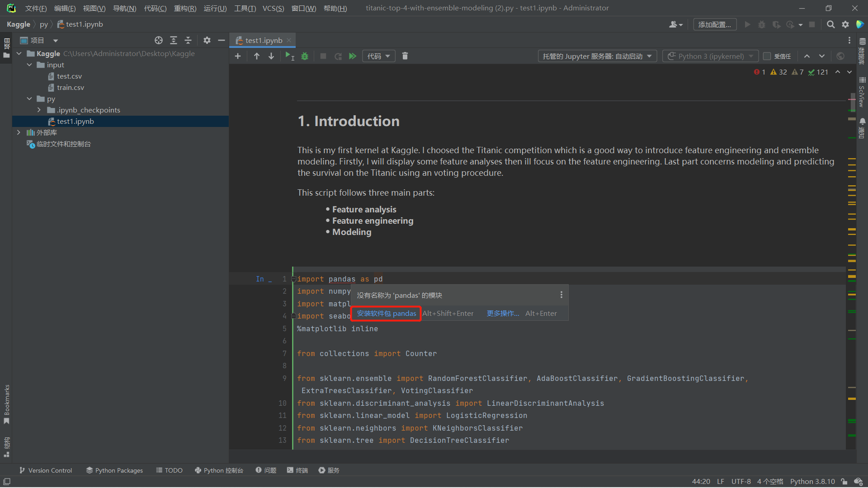Select scratches and consoles node
This screenshot has height=488, width=868.
pyautogui.click(x=59, y=144)
